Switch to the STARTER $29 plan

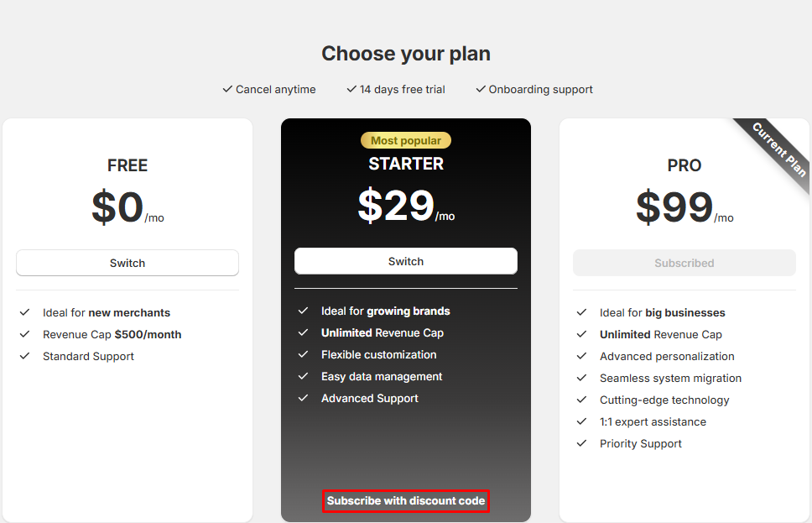pyautogui.click(x=406, y=261)
